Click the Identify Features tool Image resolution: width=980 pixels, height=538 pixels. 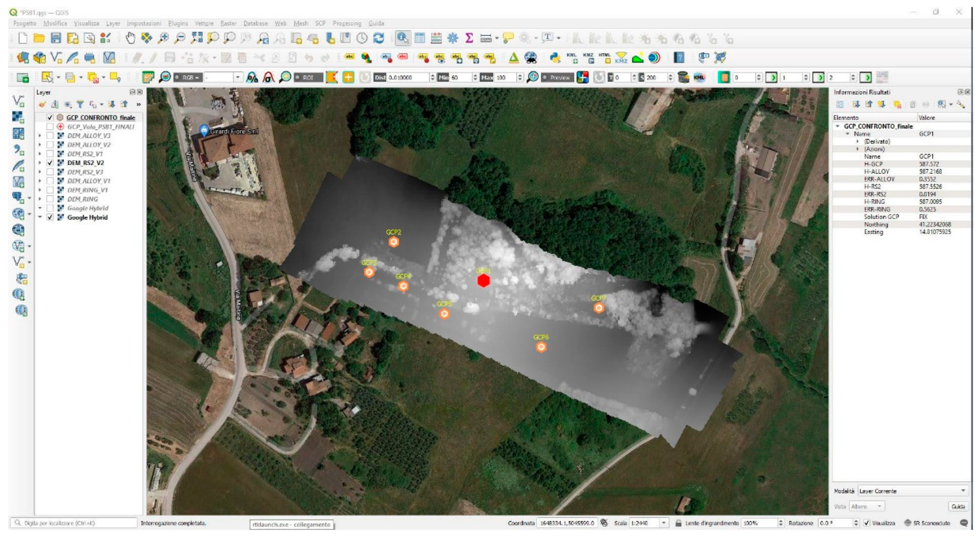pos(402,39)
